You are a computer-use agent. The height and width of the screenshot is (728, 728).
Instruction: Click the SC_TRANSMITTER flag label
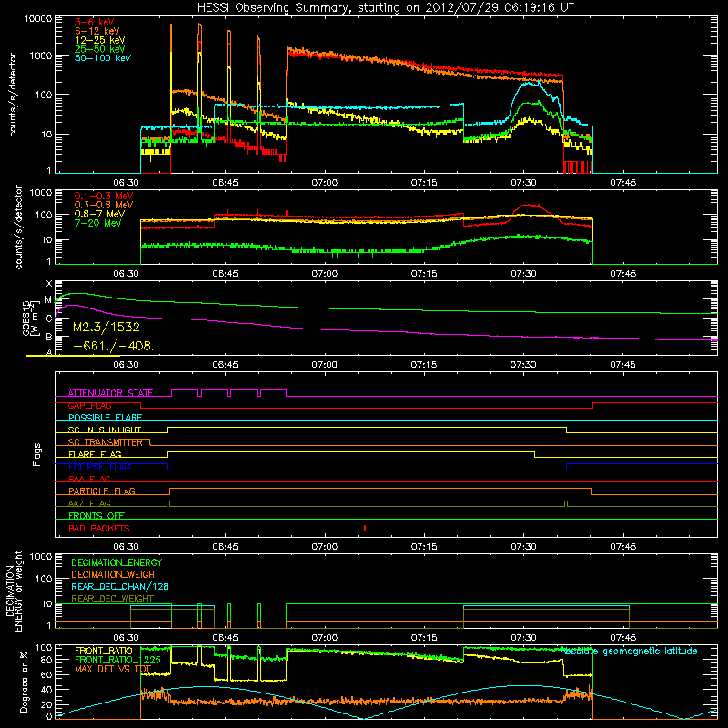[105, 442]
